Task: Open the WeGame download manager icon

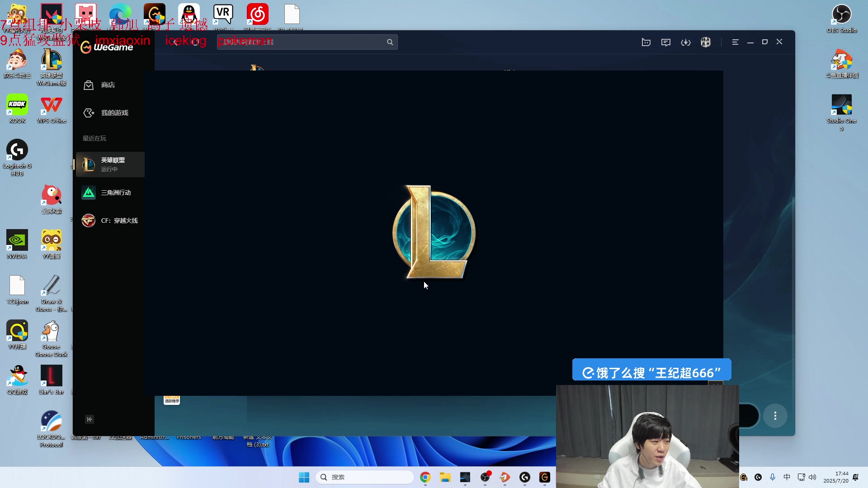Action: pos(686,42)
